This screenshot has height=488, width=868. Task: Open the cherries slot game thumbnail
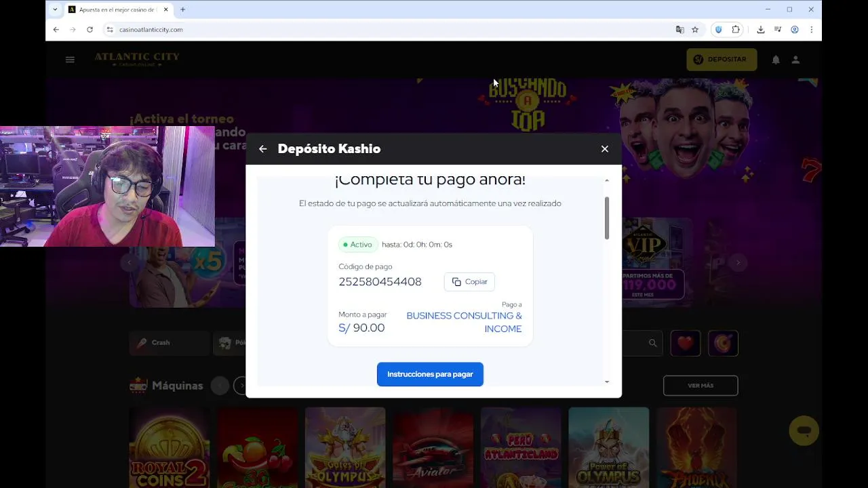coord(257,447)
